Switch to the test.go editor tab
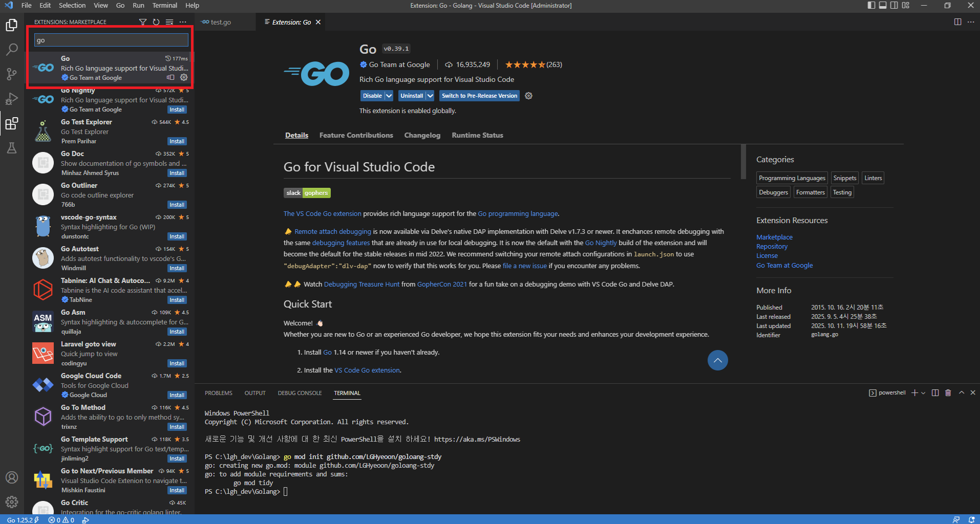Screen dimensions: 980x524 tap(221, 22)
